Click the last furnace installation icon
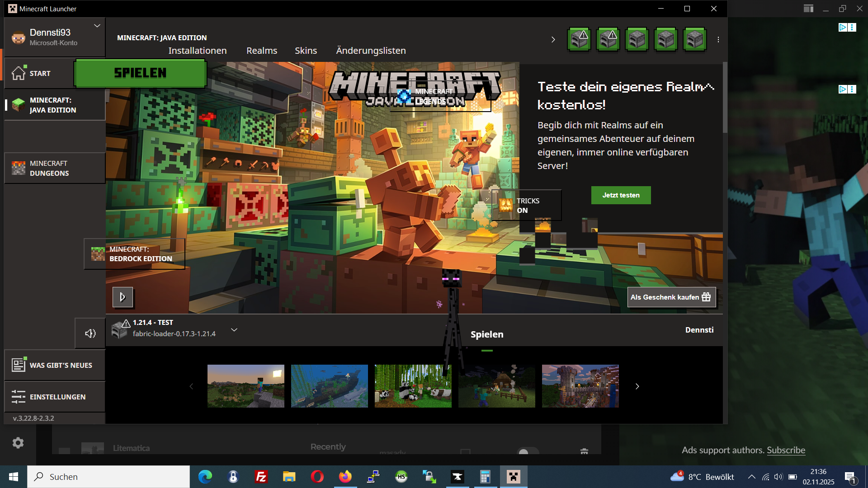This screenshot has width=868, height=488. (694, 39)
